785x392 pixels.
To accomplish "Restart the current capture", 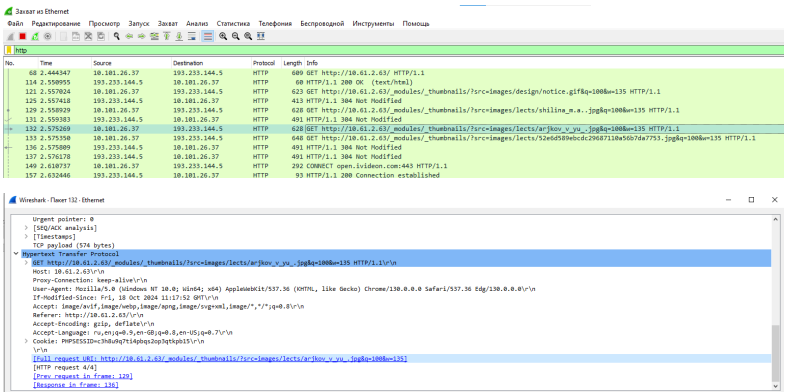I will point(35,37).
